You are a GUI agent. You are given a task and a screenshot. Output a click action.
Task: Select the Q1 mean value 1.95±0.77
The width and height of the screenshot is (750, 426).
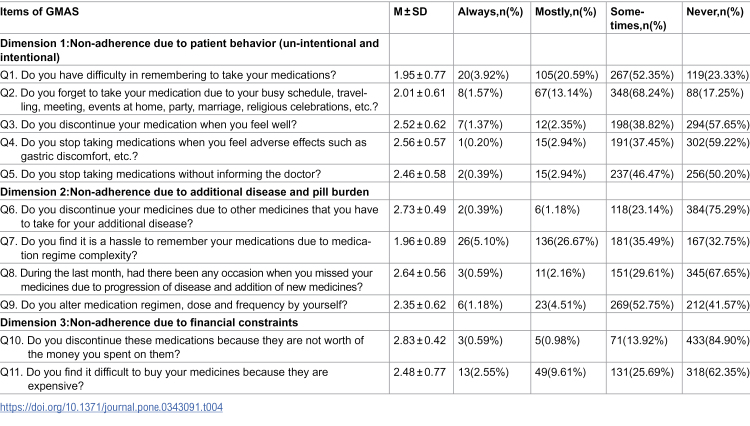click(x=419, y=75)
